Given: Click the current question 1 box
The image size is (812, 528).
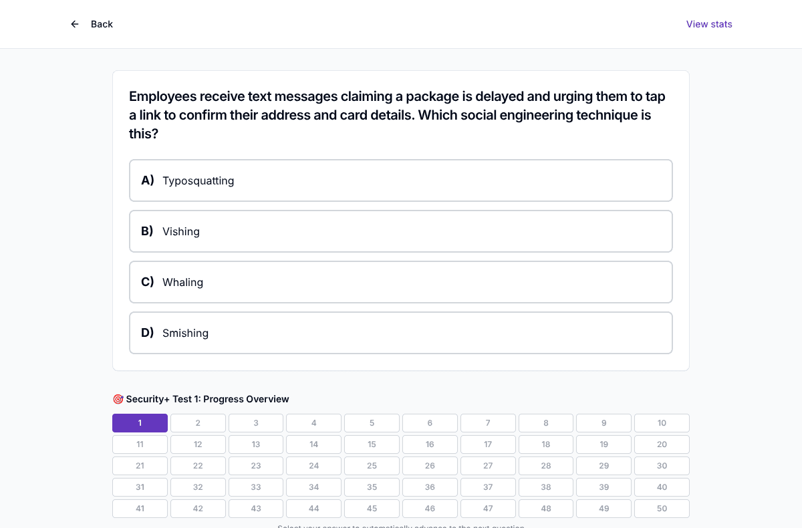Looking at the screenshot, I should click(140, 423).
